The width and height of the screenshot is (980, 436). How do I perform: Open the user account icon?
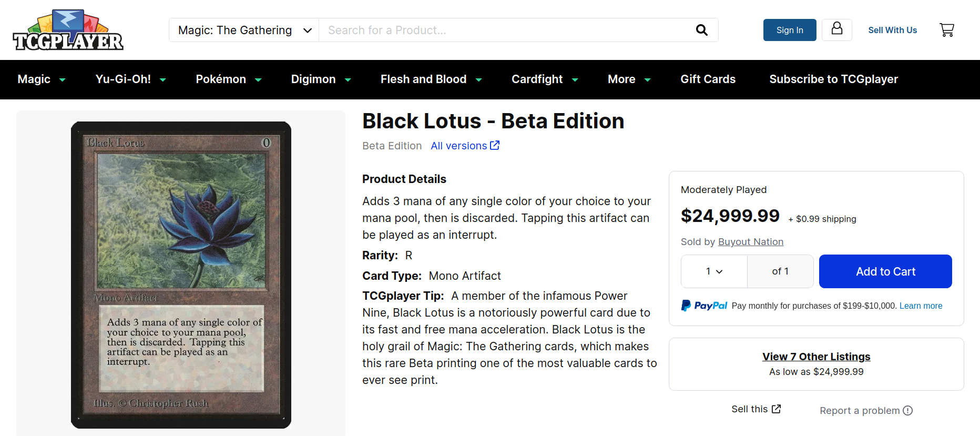[837, 29]
